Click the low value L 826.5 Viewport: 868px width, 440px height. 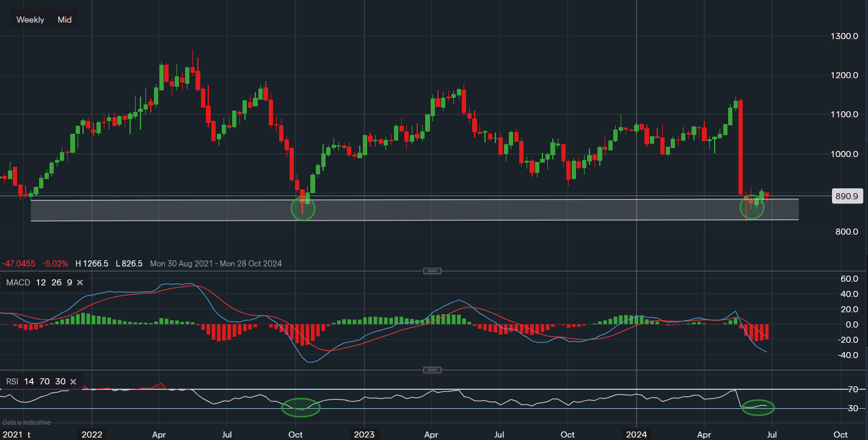click(x=128, y=263)
